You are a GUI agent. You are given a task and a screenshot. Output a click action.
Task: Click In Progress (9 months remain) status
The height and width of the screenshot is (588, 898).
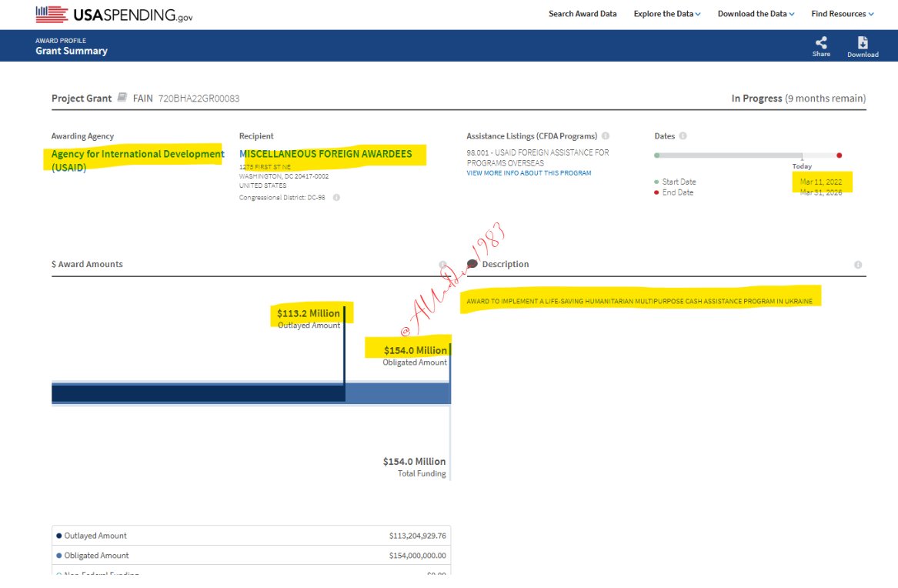pyautogui.click(x=798, y=98)
